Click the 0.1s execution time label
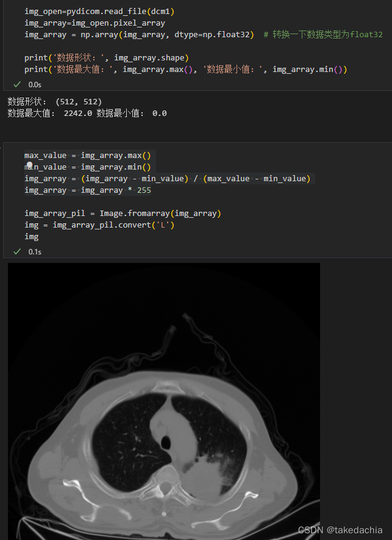Image resolution: width=392 pixels, height=540 pixels. 35,252
